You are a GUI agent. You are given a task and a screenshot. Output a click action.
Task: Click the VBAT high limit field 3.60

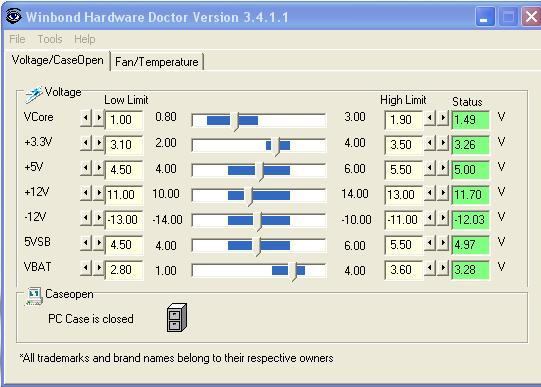(x=404, y=269)
